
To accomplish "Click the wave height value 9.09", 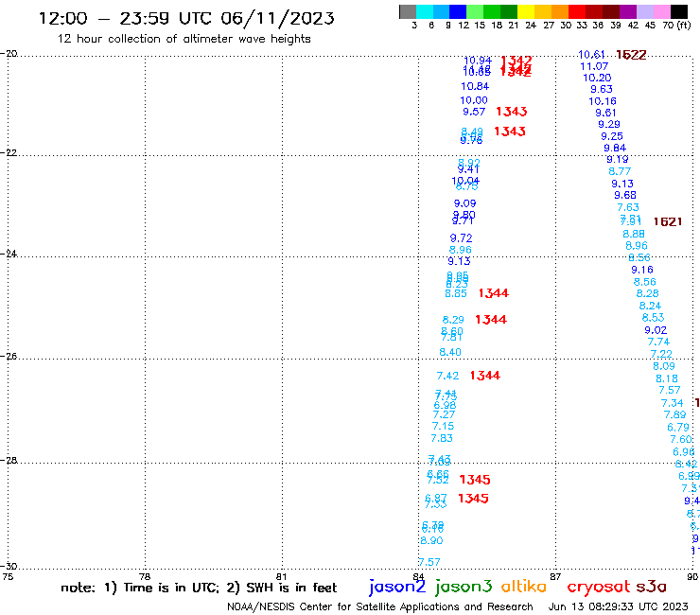I will (464, 203).
